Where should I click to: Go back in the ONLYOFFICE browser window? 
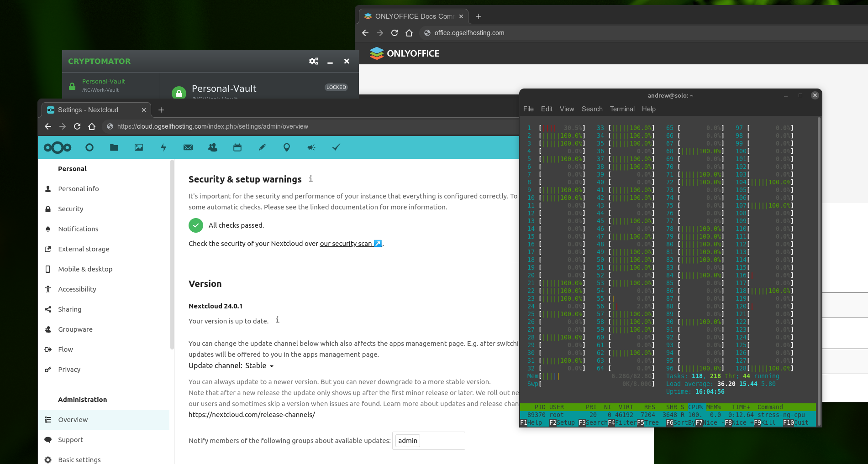[365, 33]
